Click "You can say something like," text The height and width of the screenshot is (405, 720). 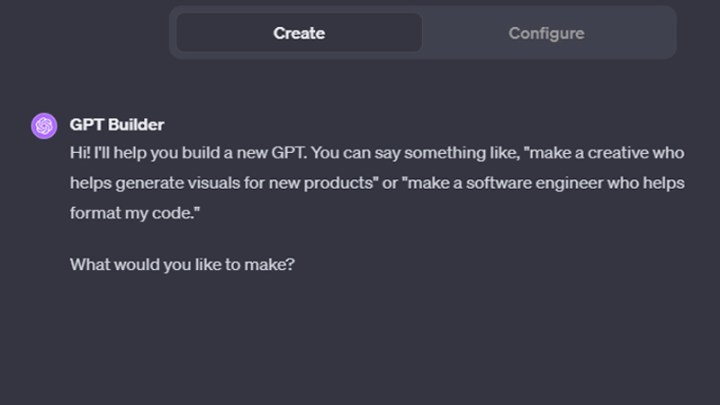416,153
